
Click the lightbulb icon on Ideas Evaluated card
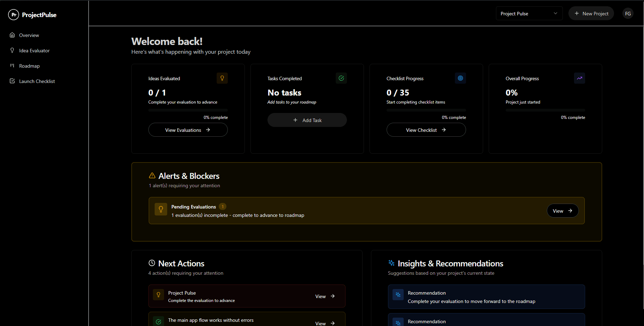click(222, 78)
